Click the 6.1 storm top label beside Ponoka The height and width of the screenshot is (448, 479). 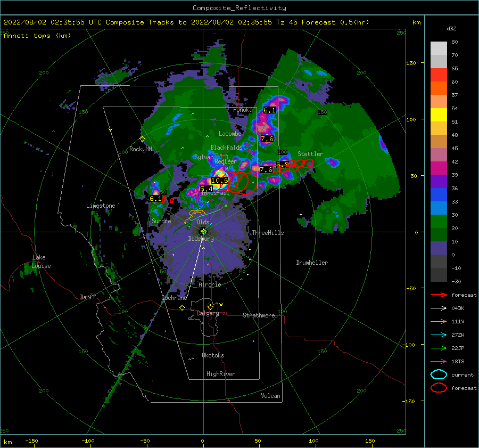(x=269, y=110)
